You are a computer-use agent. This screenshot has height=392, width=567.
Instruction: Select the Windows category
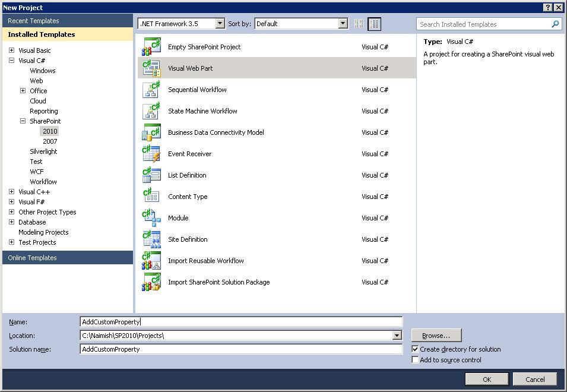pyautogui.click(x=43, y=71)
